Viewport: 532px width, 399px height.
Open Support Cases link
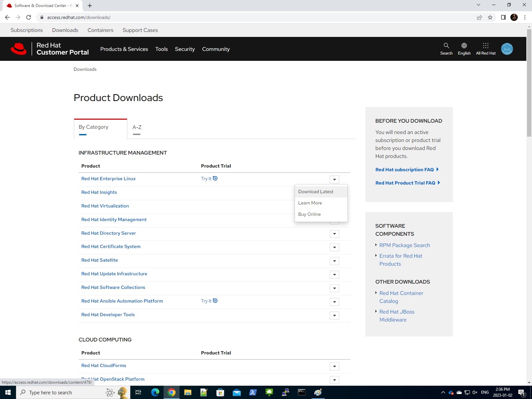click(x=140, y=30)
